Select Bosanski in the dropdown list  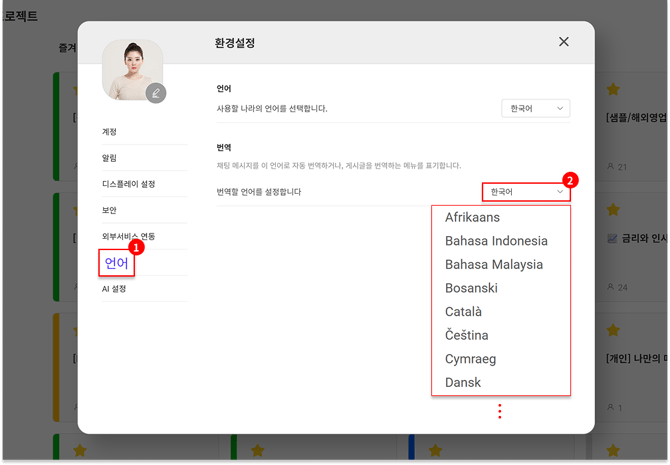click(x=471, y=288)
